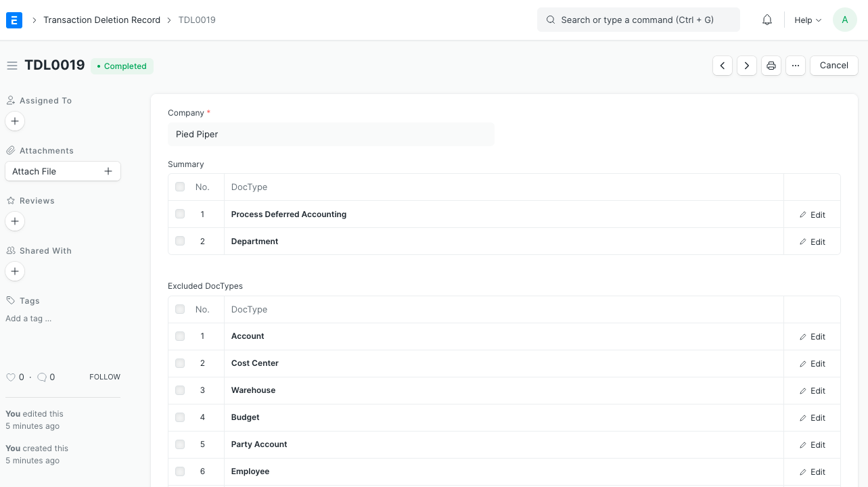The image size is (868, 487).
Task: Click the global search bar
Action: point(638,20)
